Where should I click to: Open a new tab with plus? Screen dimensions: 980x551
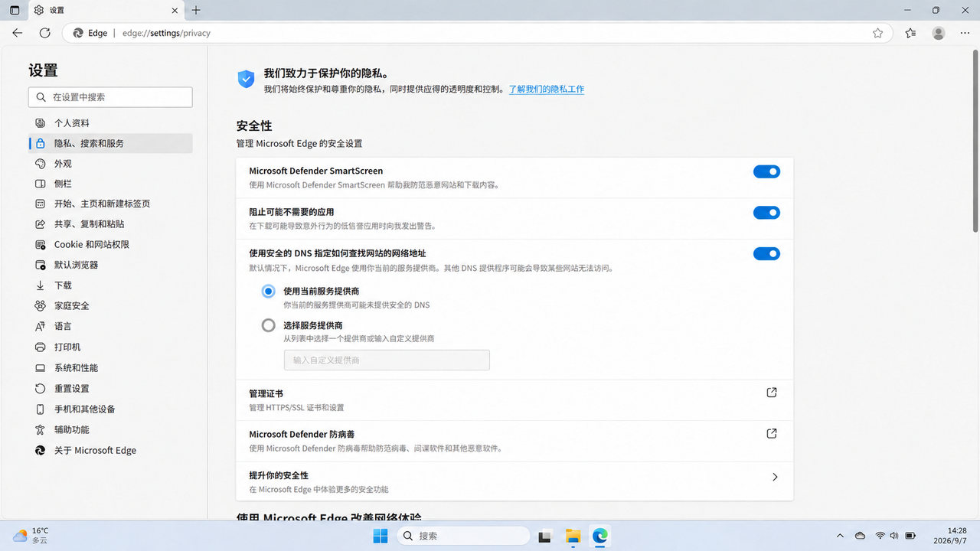[196, 10]
